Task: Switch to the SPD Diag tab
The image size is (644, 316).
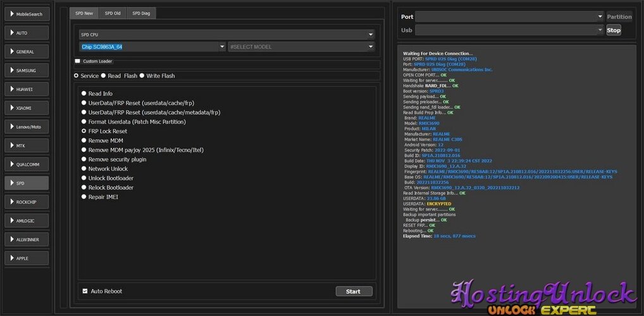Action: 141,13
